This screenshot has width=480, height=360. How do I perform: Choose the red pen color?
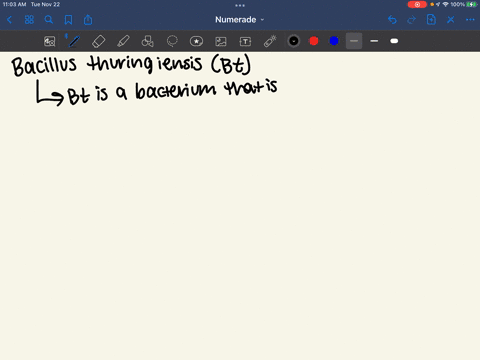(x=314, y=41)
